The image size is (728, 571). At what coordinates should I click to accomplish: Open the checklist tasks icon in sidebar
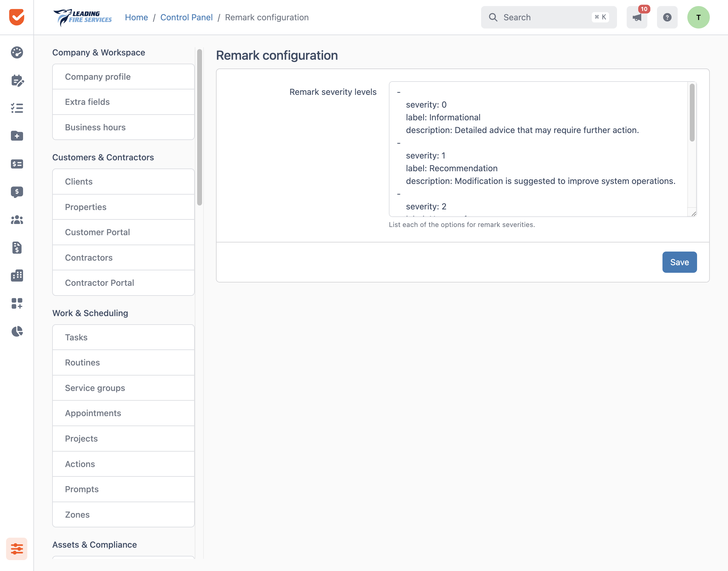[x=17, y=108]
